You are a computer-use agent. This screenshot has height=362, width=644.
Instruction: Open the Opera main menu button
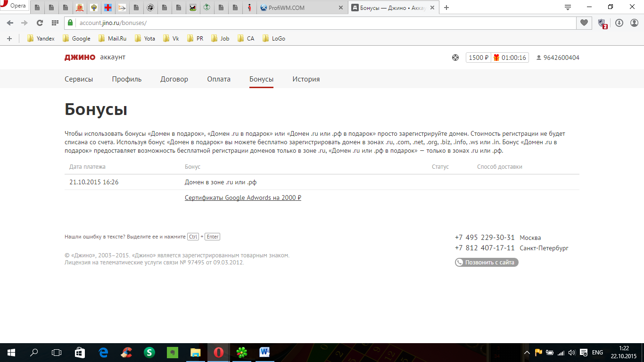(14, 6)
